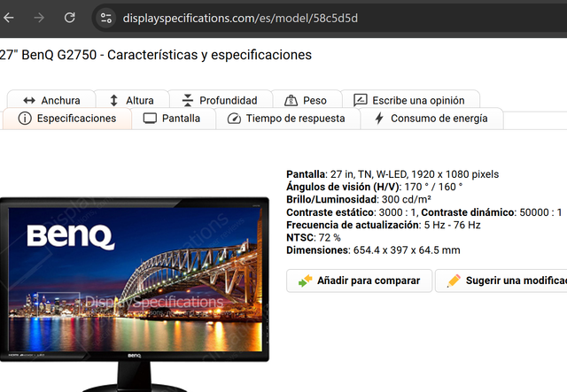Viewport: 567px width, 392px height.
Task: Select the Especificaciones tab
Action: point(67,119)
